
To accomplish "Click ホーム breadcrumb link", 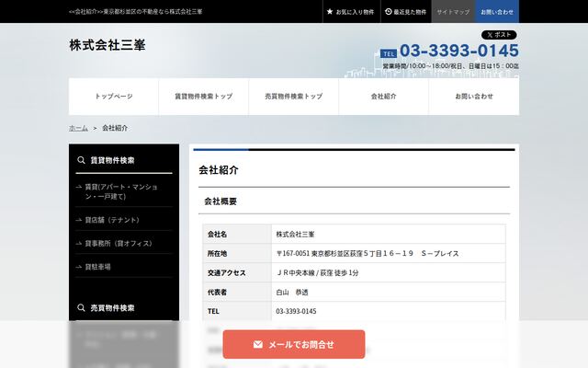I will (78, 128).
